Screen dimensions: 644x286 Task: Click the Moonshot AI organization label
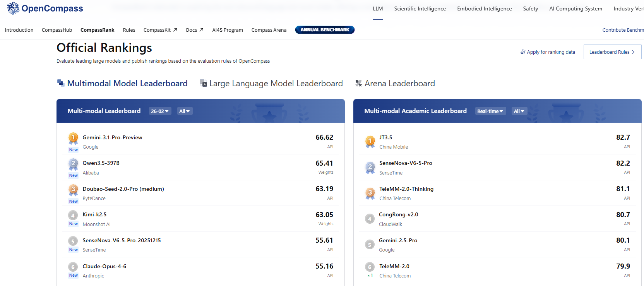96,224
